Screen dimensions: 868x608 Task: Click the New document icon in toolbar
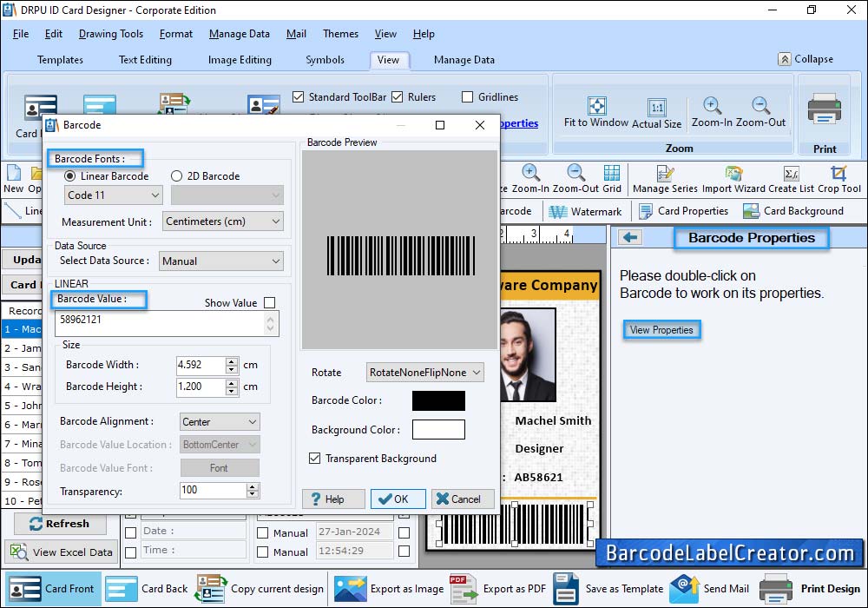(14, 173)
